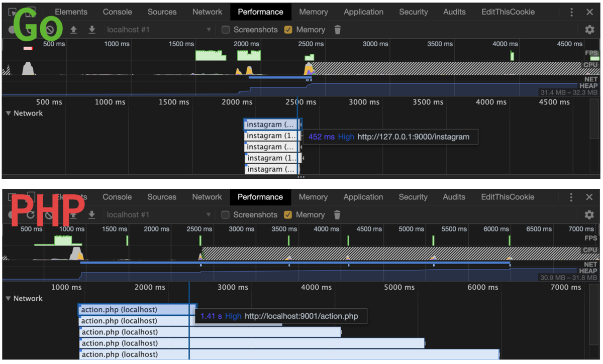Screen dimensions: 603x364
Task: Select Performance tab in PHP panel
Action: click(x=260, y=197)
